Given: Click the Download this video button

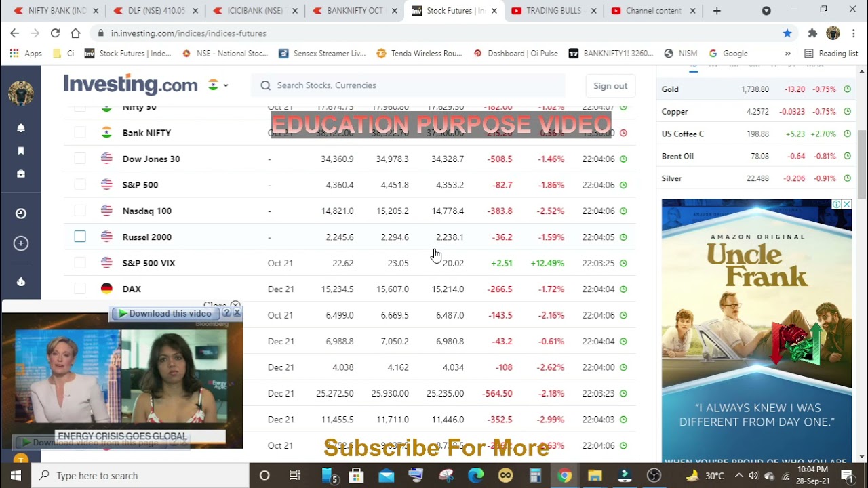Looking at the screenshot, I should coord(165,313).
